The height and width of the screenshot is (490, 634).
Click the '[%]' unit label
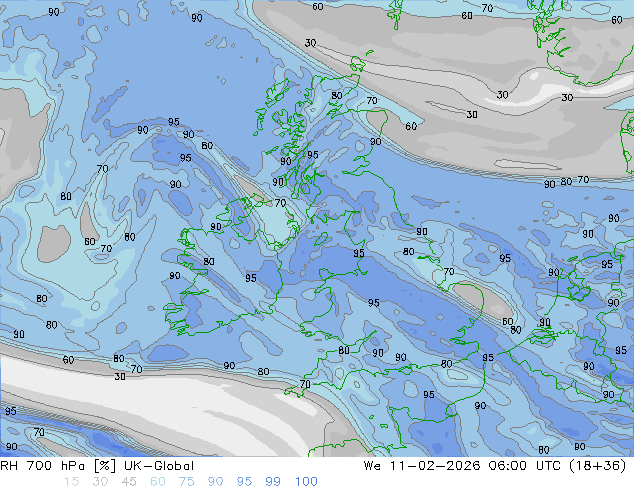[104, 466]
